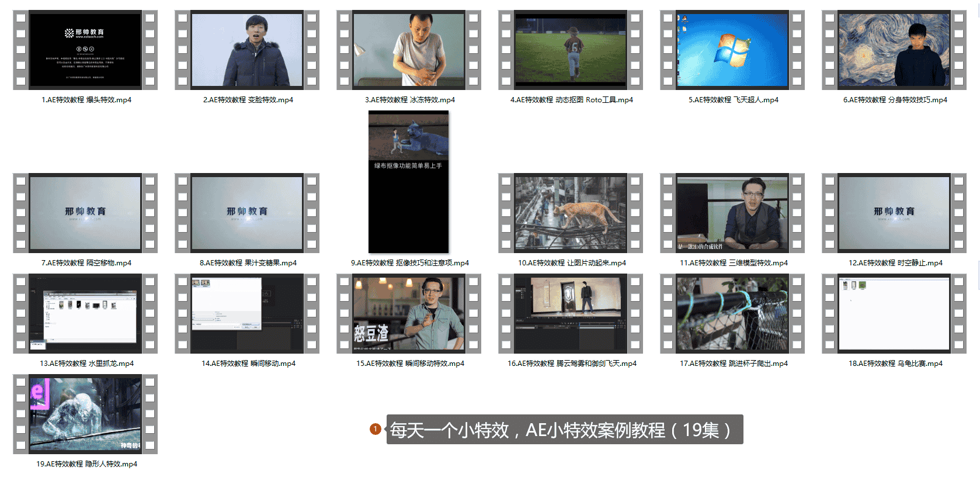The width and height of the screenshot is (980, 491).
Task: Click file name "13.AE特效教程 水里抓龙.mp4"
Action: tap(86, 364)
